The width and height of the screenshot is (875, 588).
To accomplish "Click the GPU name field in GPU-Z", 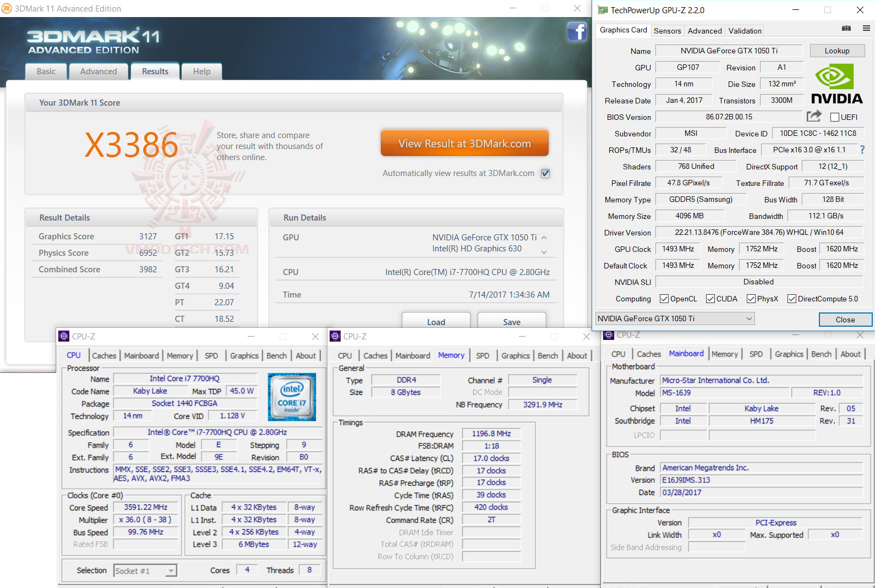I will tap(729, 51).
